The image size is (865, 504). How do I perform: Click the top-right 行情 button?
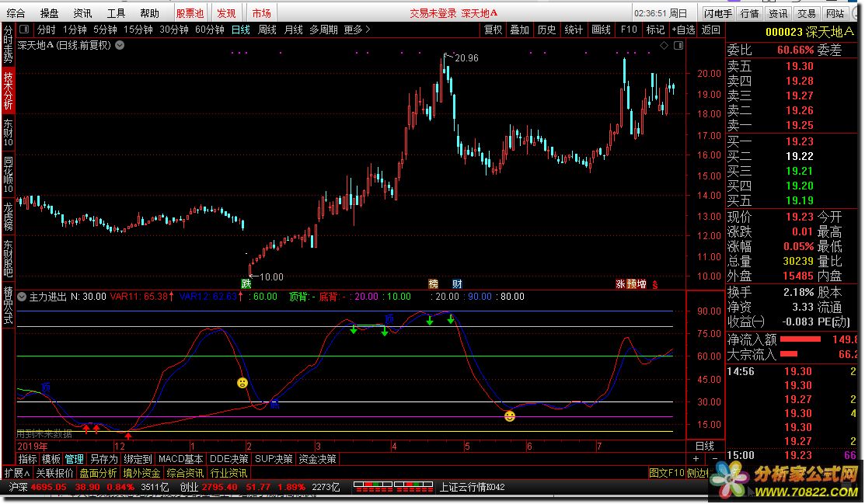coord(750,13)
